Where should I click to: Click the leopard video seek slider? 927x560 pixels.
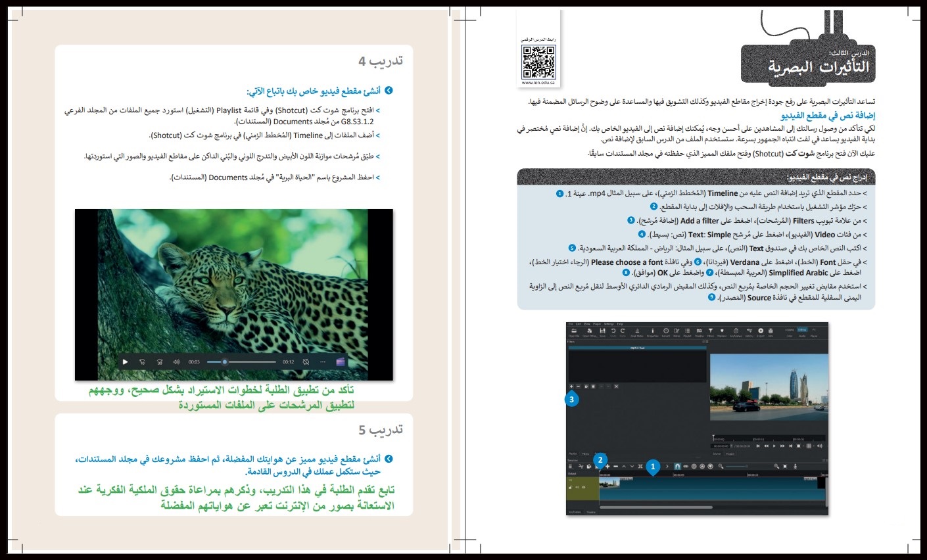(x=241, y=362)
